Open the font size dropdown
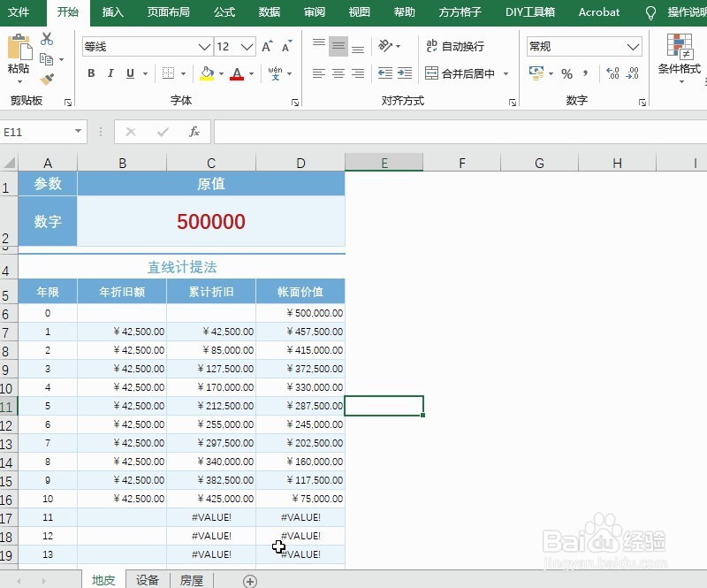Screen dimensions: 707x588 pos(247,47)
